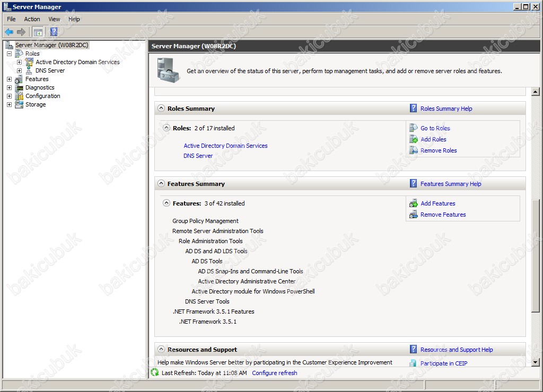The image size is (543, 392).
Task: Follow the Go to Roles link
Action: [435, 128]
